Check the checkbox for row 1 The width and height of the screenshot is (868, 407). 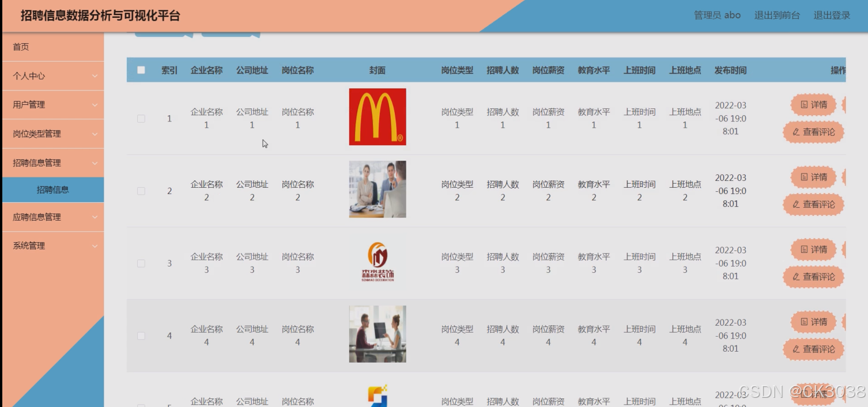pyautogui.click(x=141, y=119)
